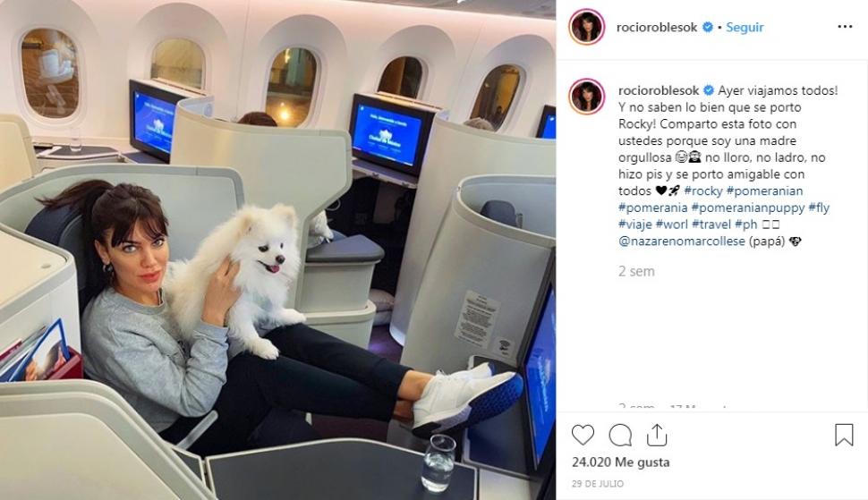Click the header verified badge
The image size is (868, 500).
click(x=708, y=27)
